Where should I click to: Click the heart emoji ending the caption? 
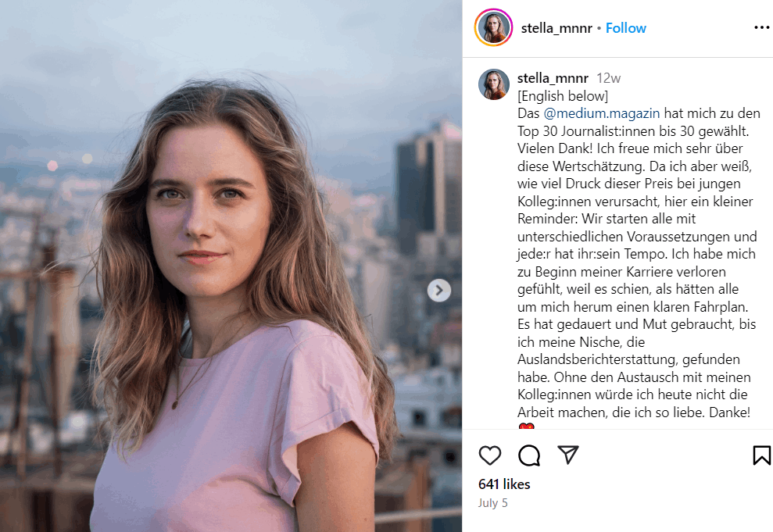click(526, 427)
